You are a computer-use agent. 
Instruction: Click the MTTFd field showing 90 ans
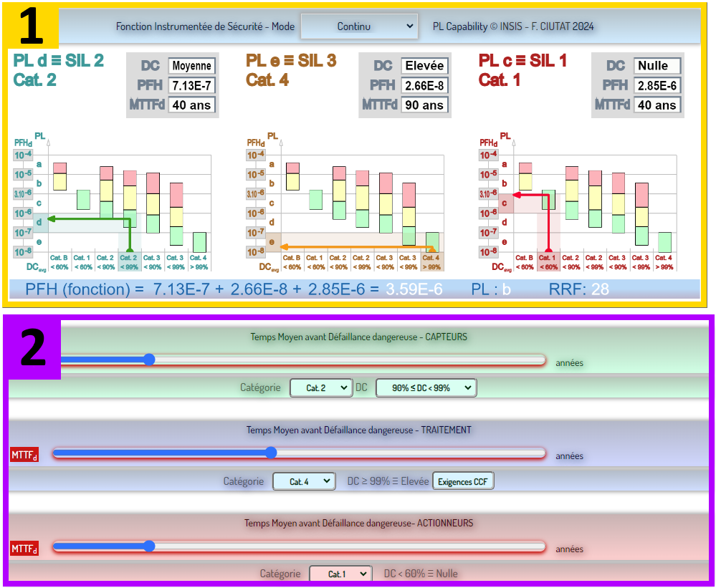pyautogui.click(x=424, y=105)
